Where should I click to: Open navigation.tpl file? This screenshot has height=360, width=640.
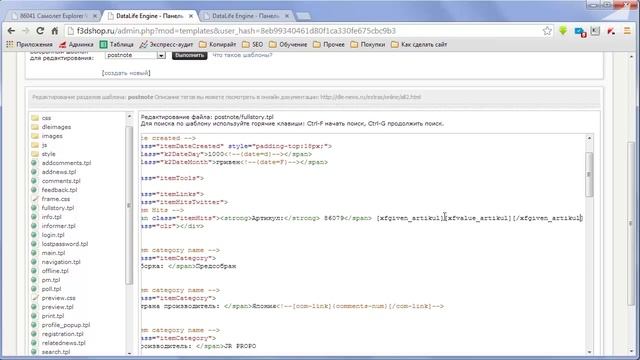click(x=61, y=262)
